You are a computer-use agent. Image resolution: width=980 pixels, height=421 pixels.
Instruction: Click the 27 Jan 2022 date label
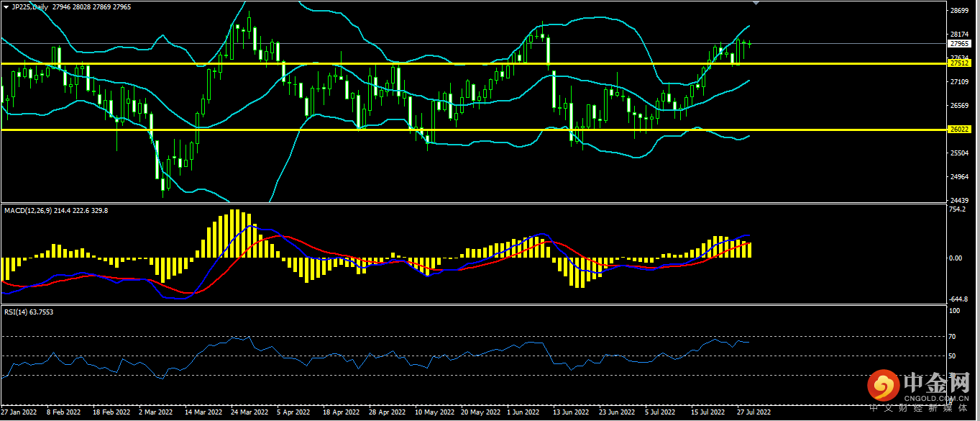[19, 413]
